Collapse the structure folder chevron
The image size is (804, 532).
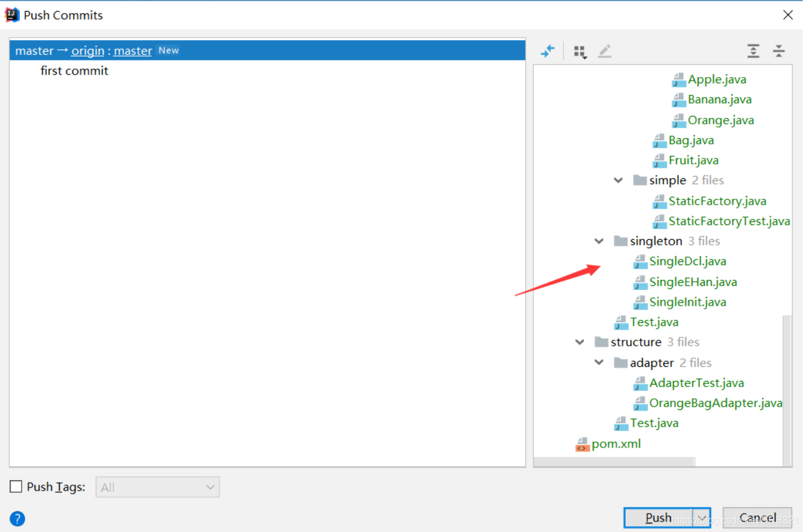(580, 342)
